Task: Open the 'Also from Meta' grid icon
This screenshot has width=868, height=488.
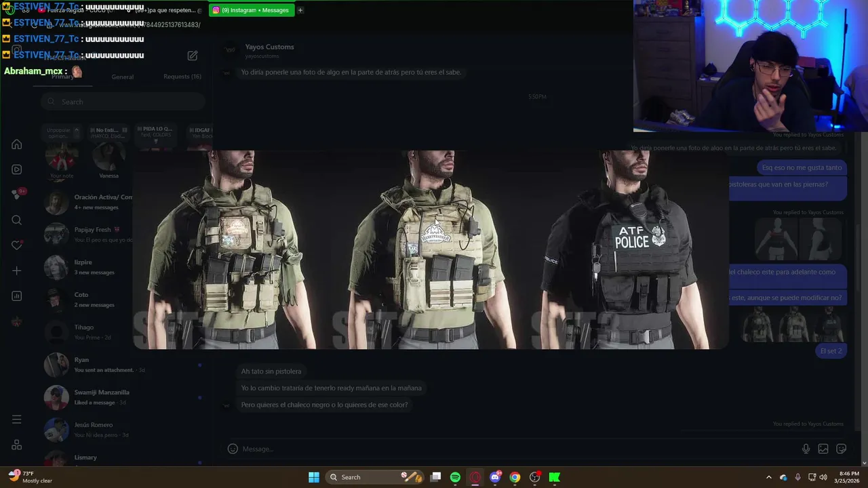Action: click(x=17, y=445)
